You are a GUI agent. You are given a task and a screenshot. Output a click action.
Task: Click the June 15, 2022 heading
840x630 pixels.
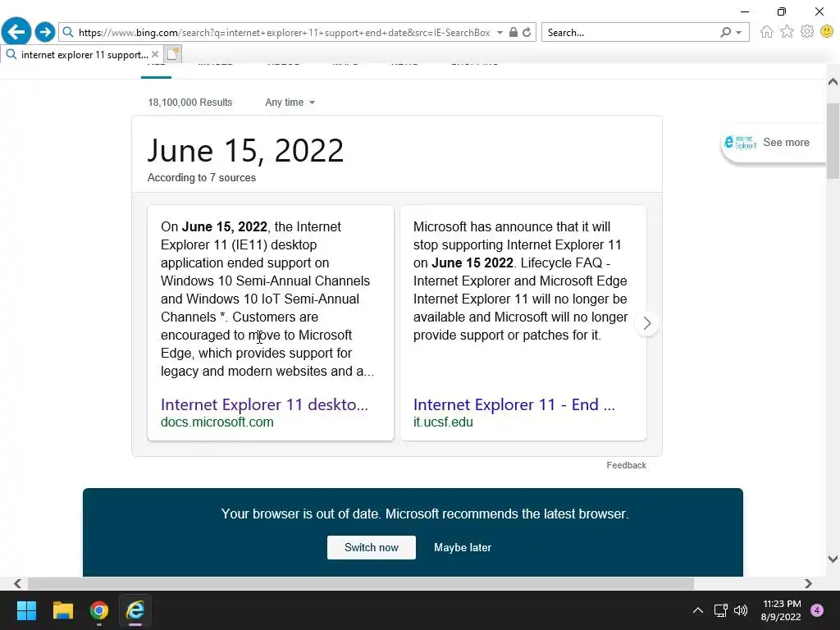point(245,151)
